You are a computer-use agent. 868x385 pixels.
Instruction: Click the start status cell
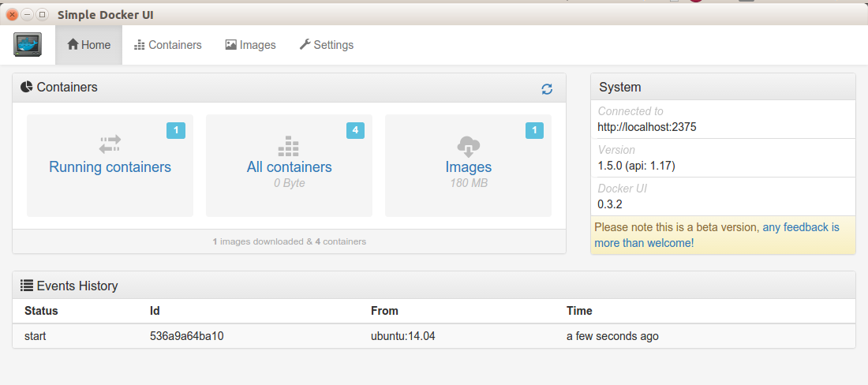pos(35,336)
